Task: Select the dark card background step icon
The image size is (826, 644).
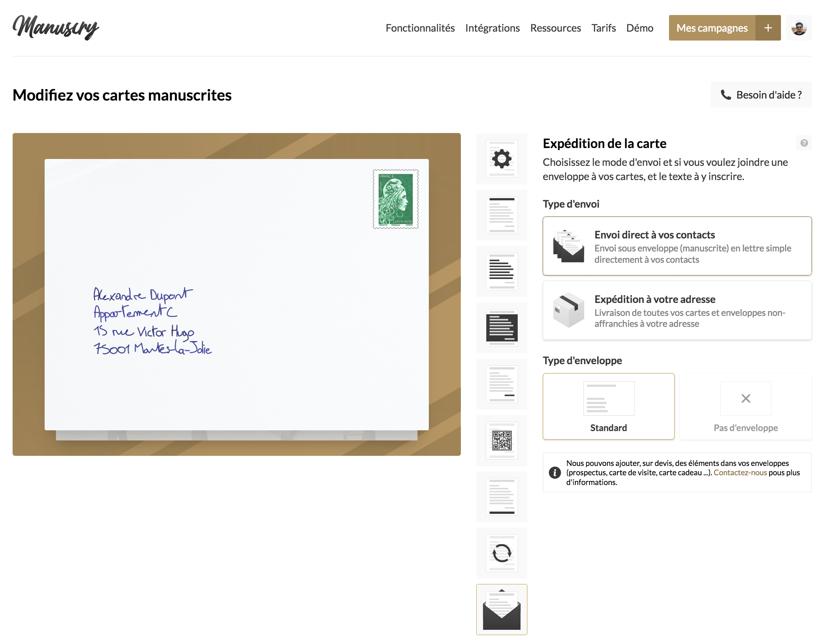Action: tap(502, 328)
